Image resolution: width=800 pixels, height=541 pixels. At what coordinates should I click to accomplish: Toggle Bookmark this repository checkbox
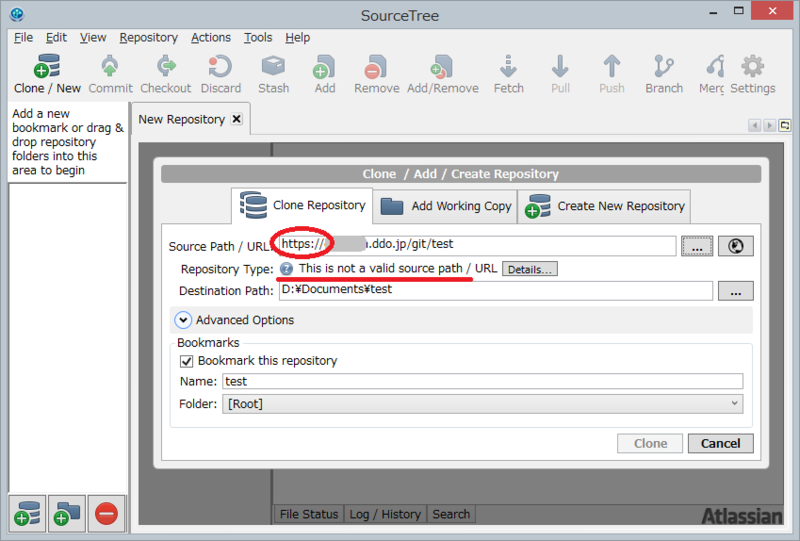186,361
